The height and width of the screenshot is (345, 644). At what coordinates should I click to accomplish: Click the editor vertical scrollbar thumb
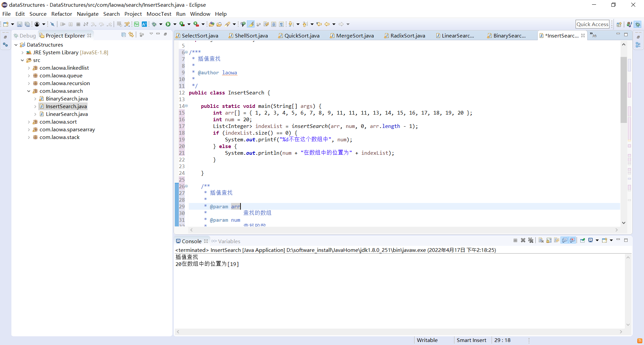point(624,90)
